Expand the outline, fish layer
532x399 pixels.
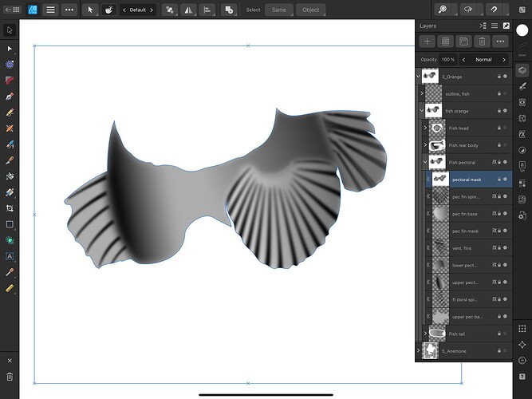click(x=422, y=93)
